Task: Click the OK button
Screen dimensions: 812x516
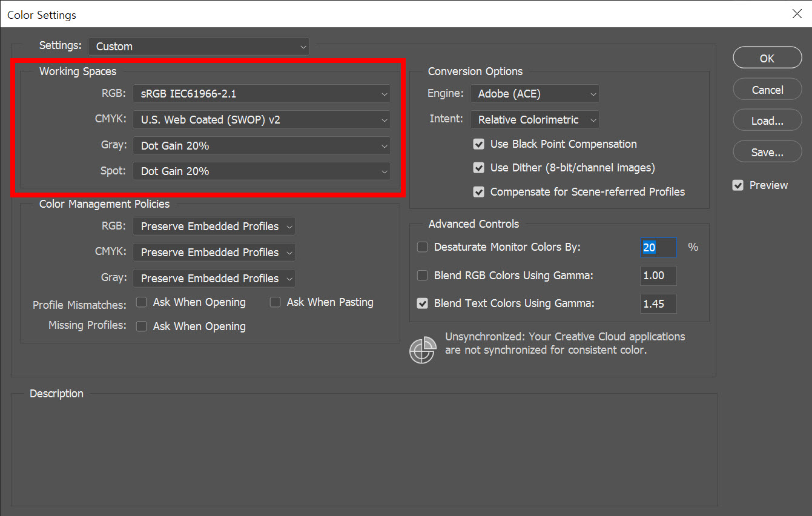Action: point(767,58)
